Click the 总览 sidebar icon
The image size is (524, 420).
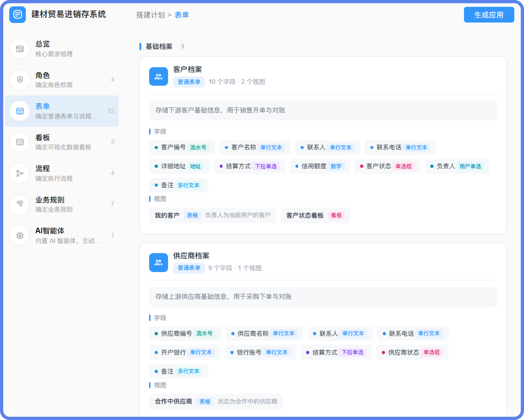pos(20,49)
